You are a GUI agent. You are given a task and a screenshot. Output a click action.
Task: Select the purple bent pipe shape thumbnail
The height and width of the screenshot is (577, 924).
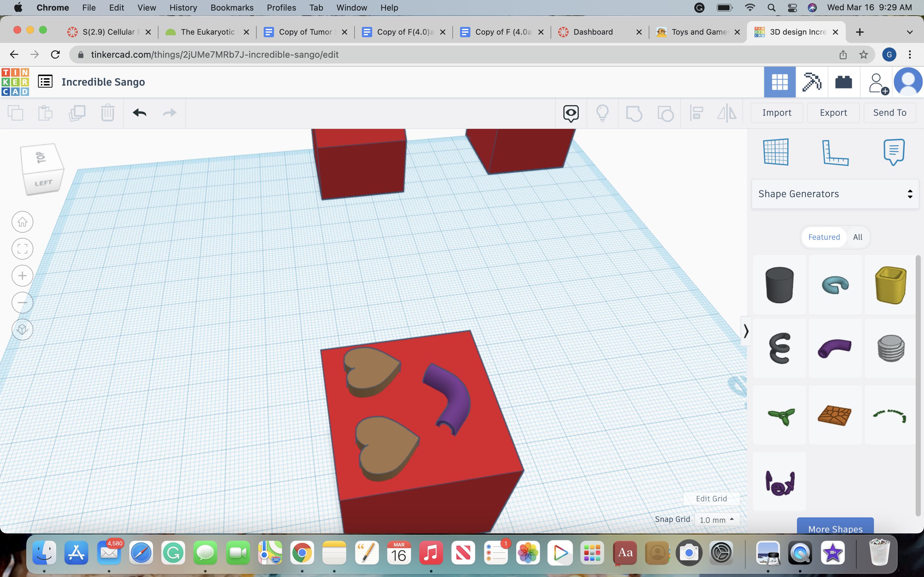pyautogui.click(x=835, y=348)
